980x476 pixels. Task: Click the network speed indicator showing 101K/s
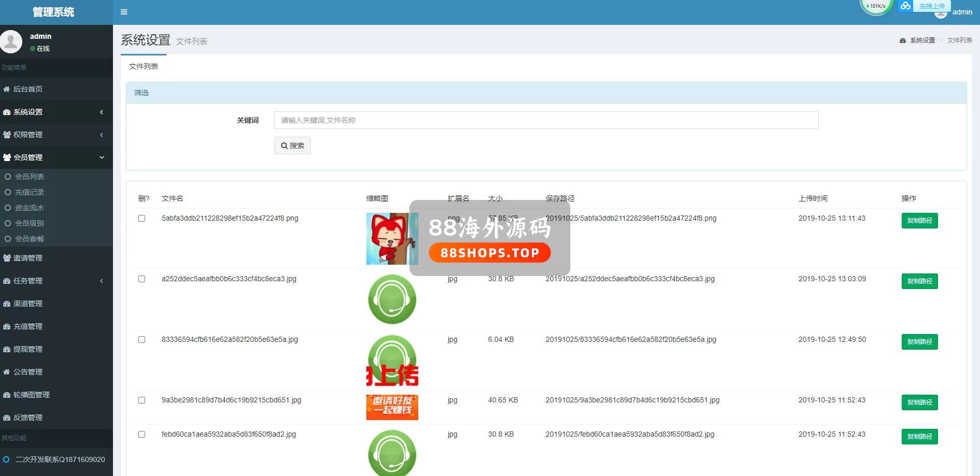click(876, 6)
